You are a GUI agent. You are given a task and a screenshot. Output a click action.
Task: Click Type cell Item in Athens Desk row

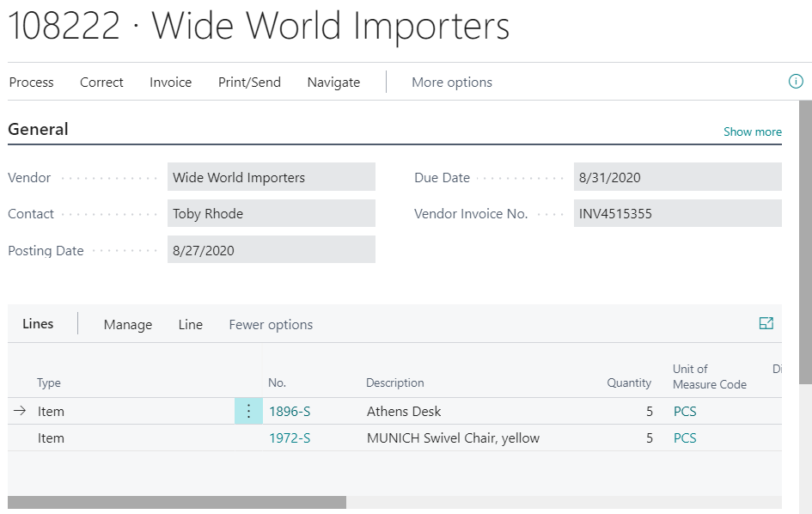51,411
